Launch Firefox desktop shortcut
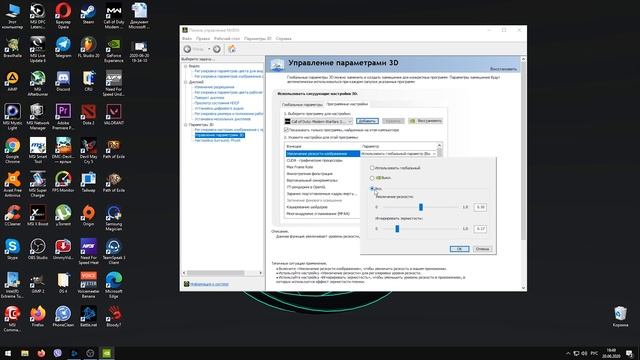Image resolution: width=640 pixels, height=360 pixels. coord(38,317)
